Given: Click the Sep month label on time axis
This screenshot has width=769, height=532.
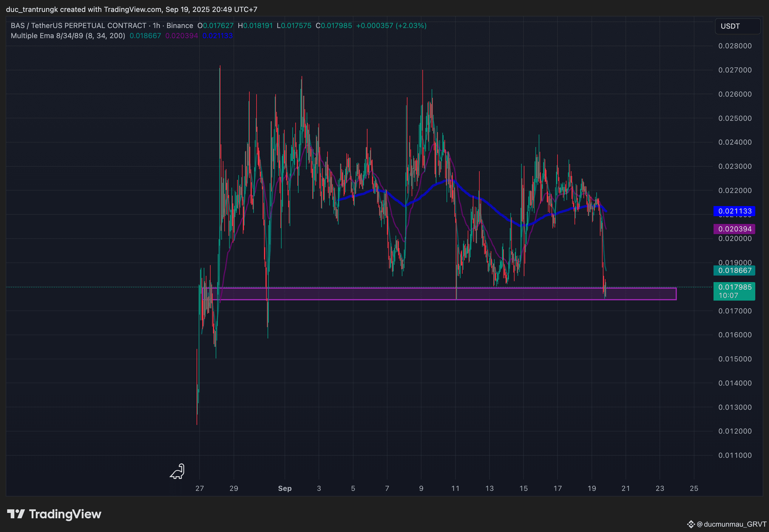Looking at the screenshot, I should [x=285, y=488].
